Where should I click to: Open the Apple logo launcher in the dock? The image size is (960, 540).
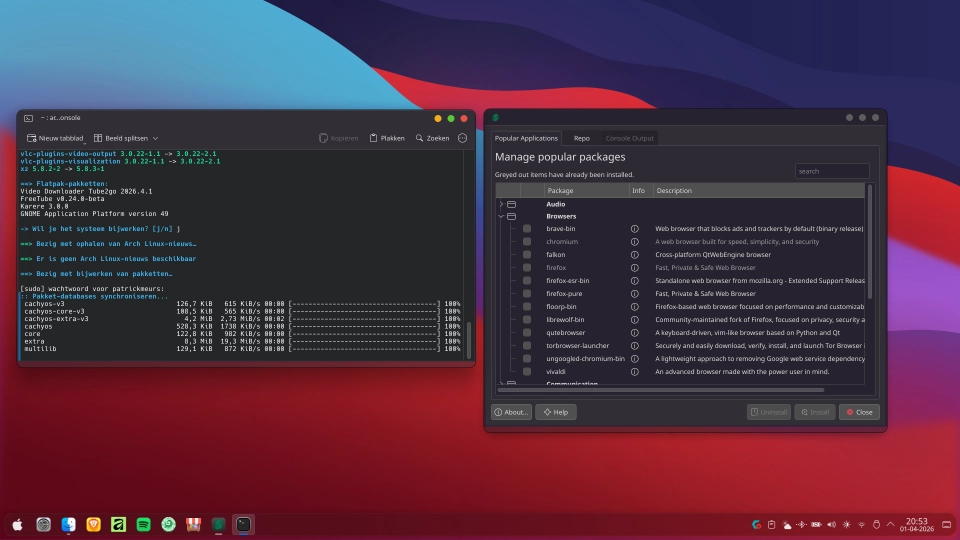pyautogui.click(x=18, y=525)
